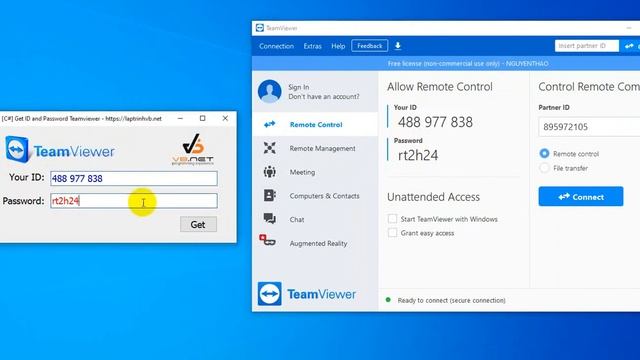The height and width of the screenshot is (360, 640).
Task: Click the connect arrows icon beside partner ID box
Action: pyautogui.click(x=629, y=46)
